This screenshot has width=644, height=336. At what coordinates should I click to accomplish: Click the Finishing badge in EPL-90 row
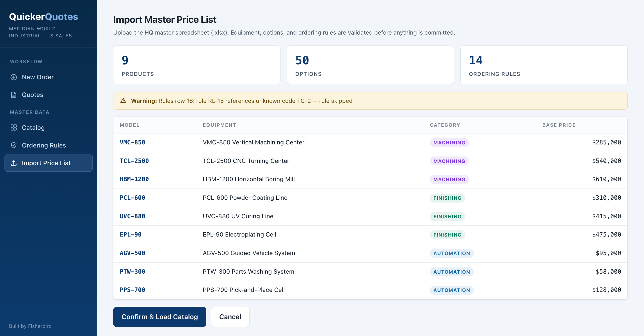point(447,235)
